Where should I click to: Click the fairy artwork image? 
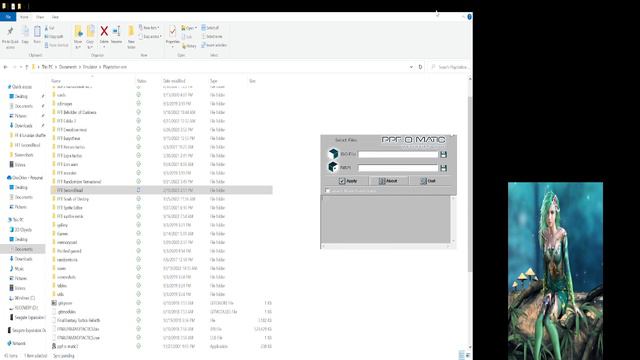[555, 271]
